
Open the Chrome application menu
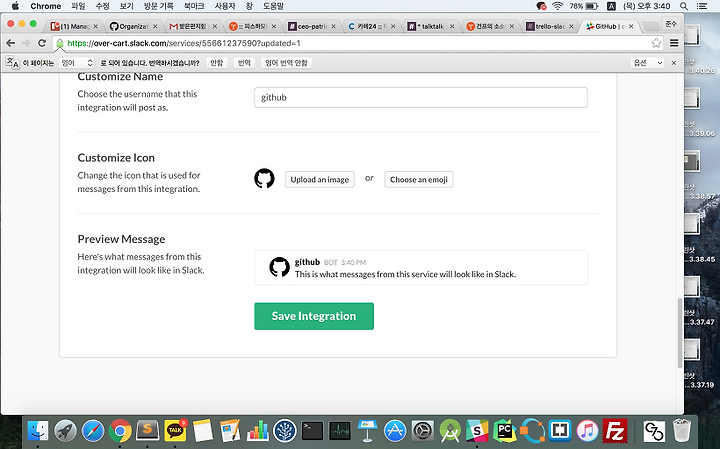45,6
